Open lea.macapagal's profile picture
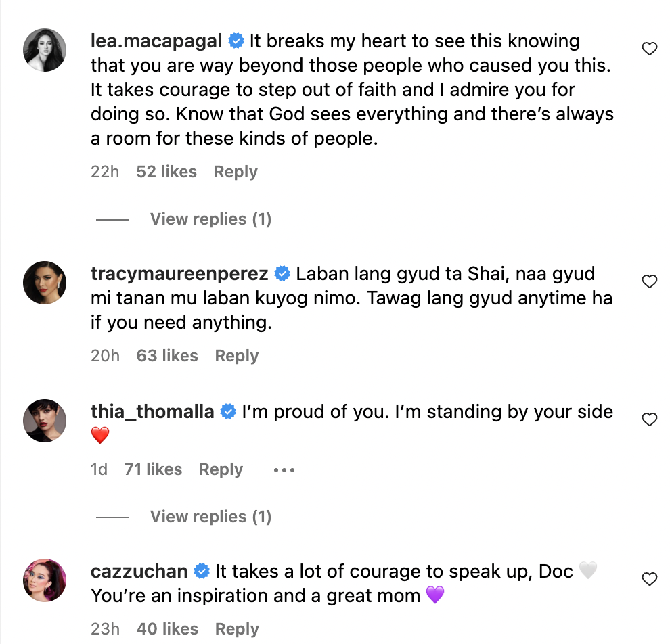 tap(45, 50)
